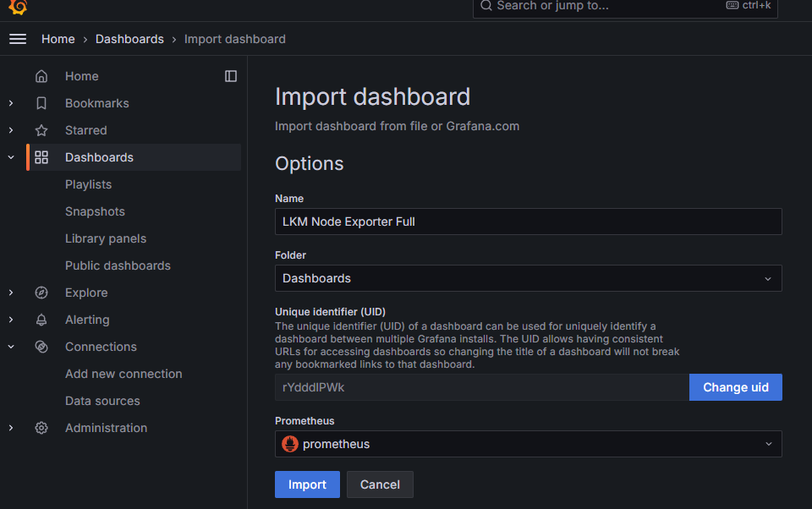Go to Bookmarks in the sidebar

pyautogui.click(x=96, y=103)
